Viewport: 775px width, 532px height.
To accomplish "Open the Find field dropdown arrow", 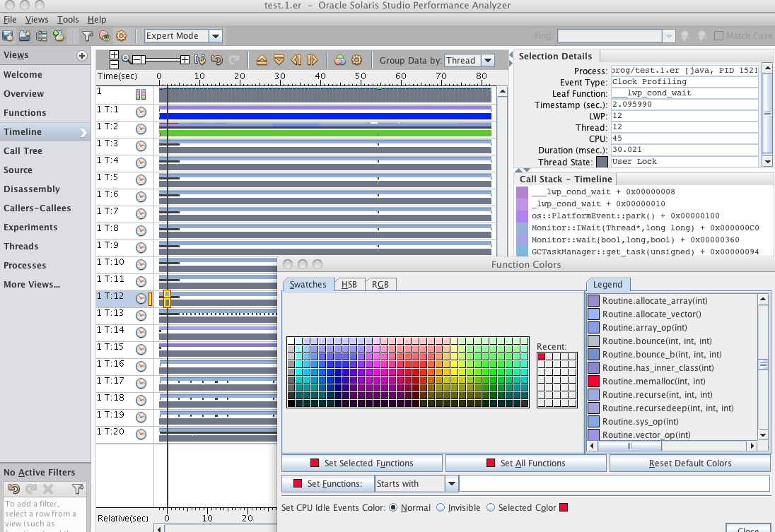I will 669,35.
